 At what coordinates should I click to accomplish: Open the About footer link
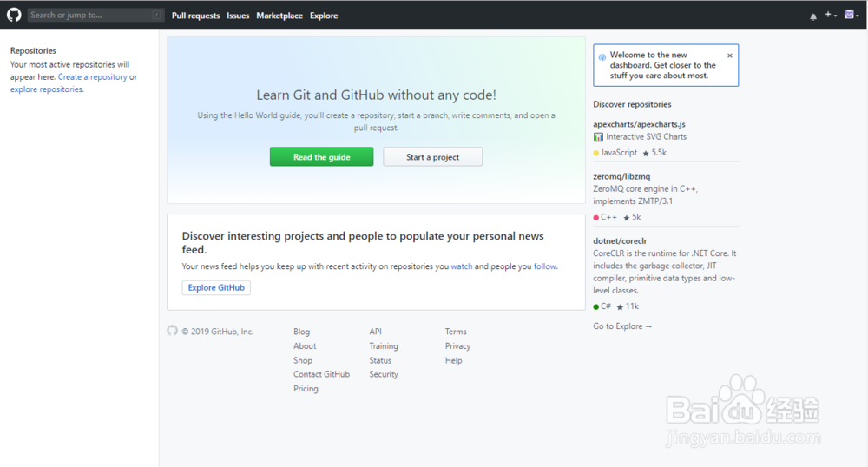[x=305, y=345]
